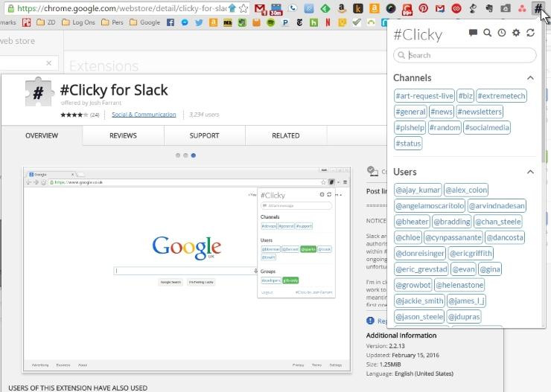The height and width of the screenshot is (392, 551).
Task: Switch to the Overview tab
Action: 42,135
